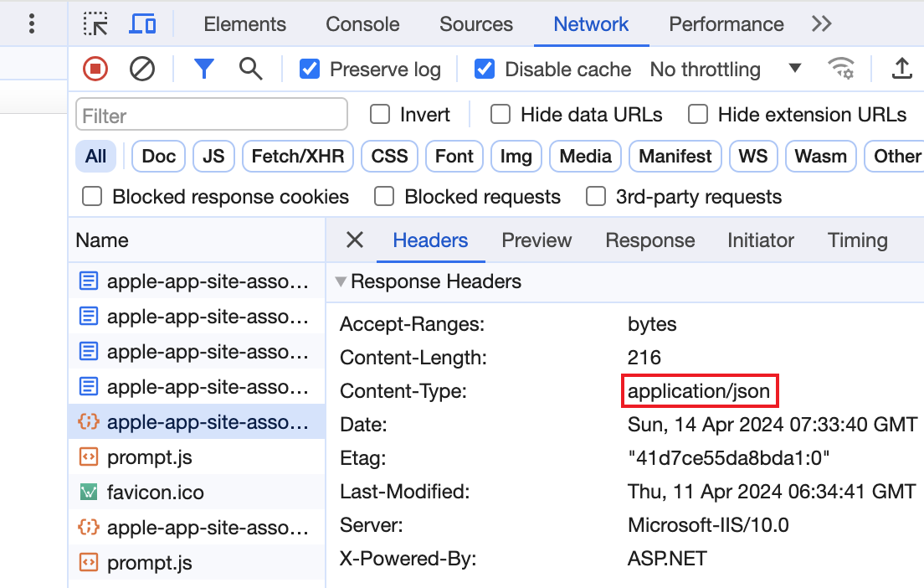Open the Timing tab
Screen dimensions: 924x588
(x=857, y=240)
